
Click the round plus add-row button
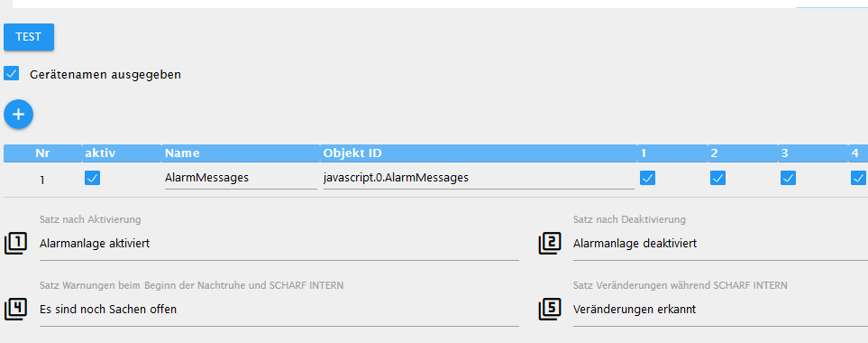click(18, 115)
